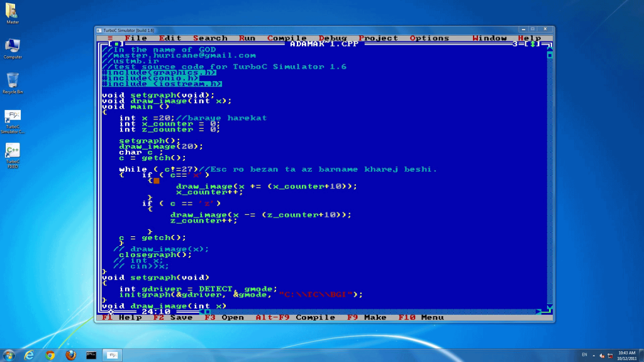Open the Recycle Bin
Image resolution: width=644 pixels, height=362 pixels.
[x=13, y=82]
